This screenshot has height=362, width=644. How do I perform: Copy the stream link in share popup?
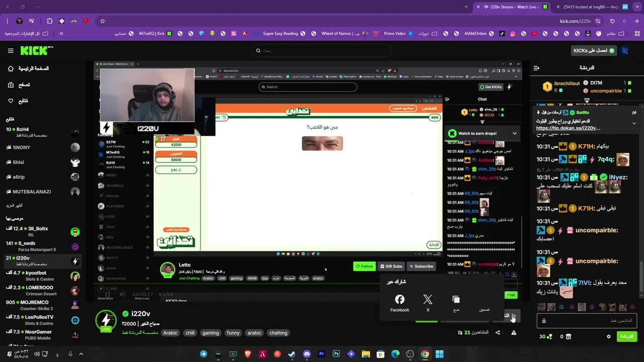point(456,303)
